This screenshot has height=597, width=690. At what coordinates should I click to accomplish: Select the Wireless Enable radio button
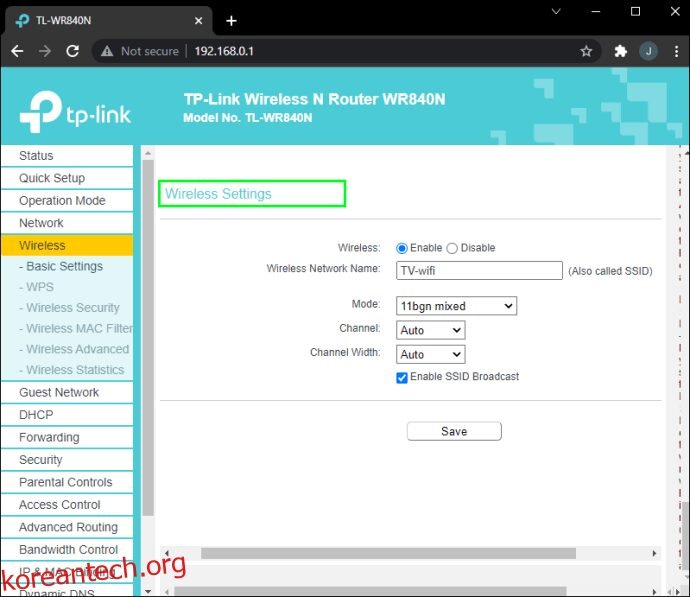pos(402,248)
